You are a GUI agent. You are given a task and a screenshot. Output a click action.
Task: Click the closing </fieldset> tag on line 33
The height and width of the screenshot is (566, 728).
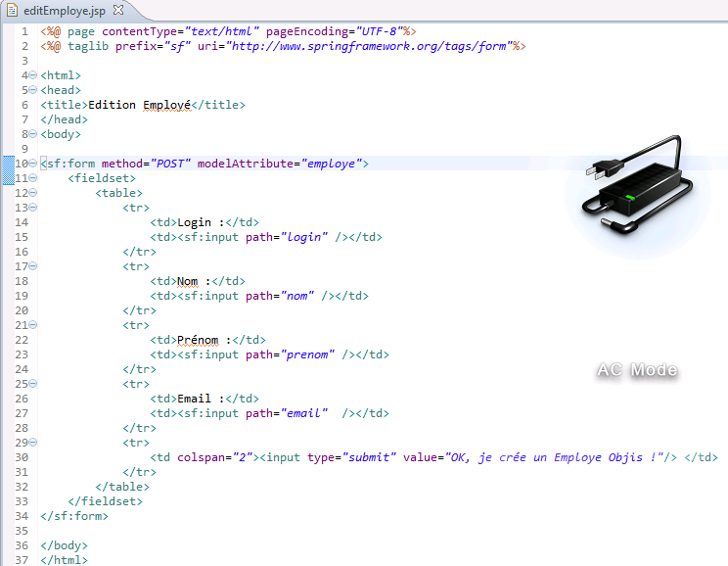point(105,501)
